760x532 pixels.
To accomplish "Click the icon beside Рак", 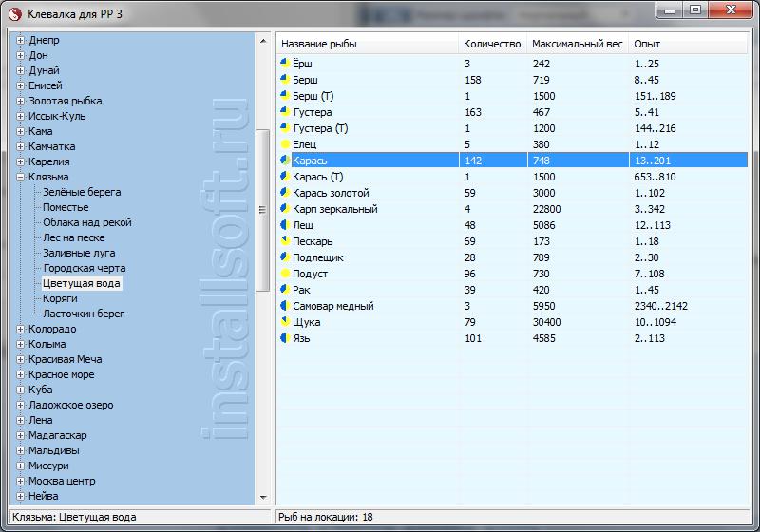I will (284, 289).
